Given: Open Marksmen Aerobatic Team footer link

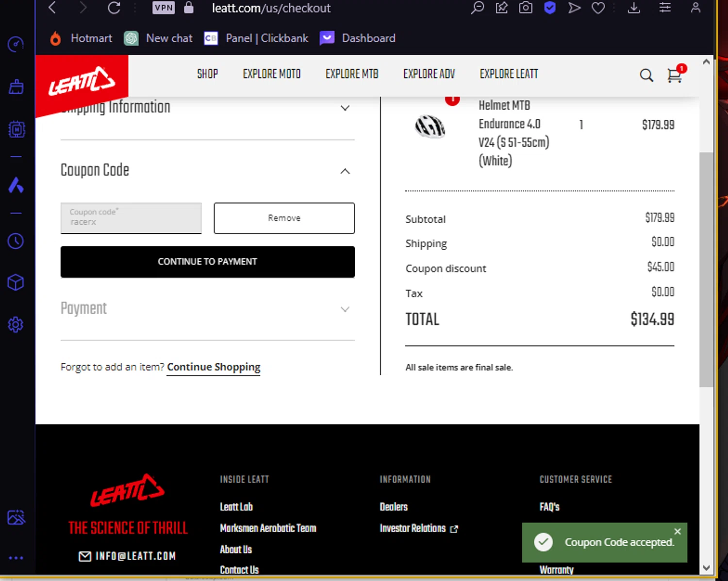Looking at the screenshot, I should coord(268,528).
